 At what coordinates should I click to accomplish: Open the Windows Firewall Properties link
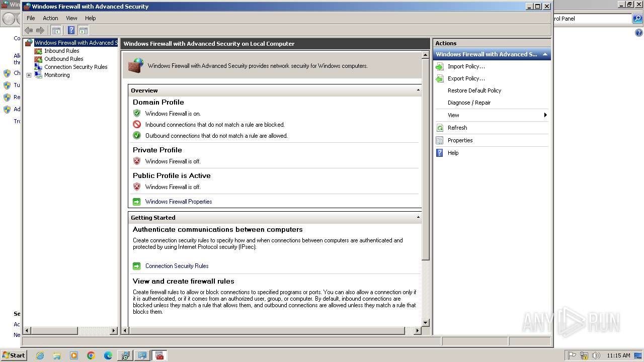179,202
